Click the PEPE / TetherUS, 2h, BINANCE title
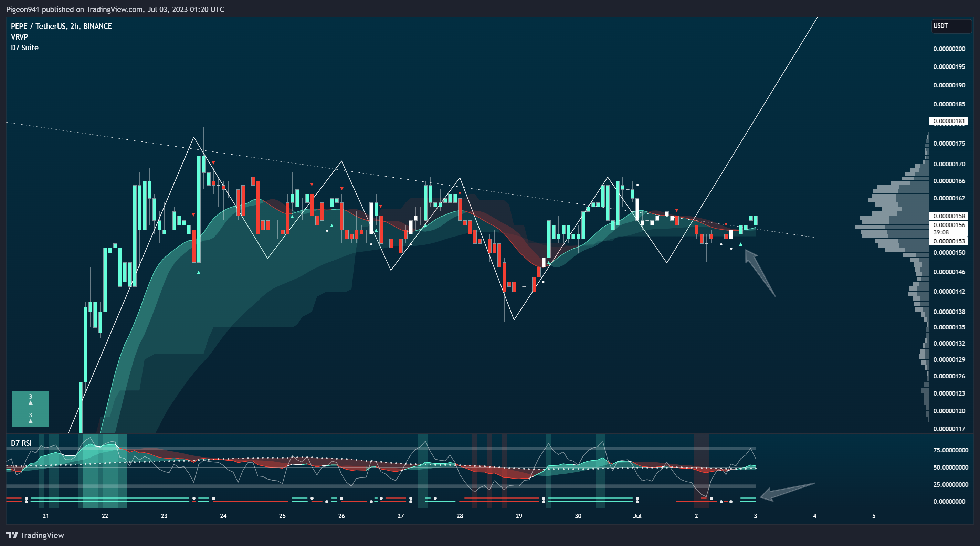Screen dimensions: 980x546 (61, 26)
